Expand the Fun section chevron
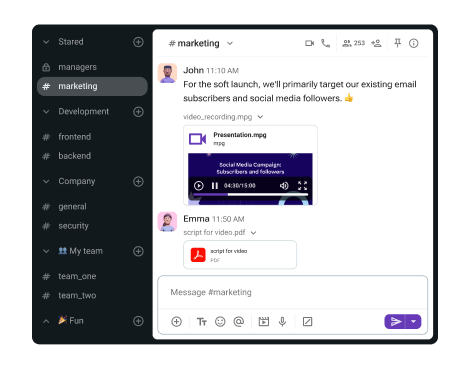 click(46, 321)
